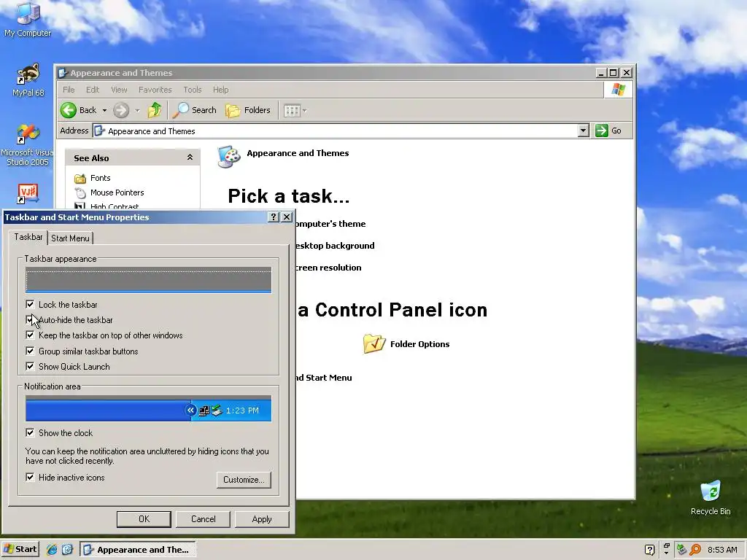
Task: Open the Fonts link in See Also
Action: coord(100,178)
